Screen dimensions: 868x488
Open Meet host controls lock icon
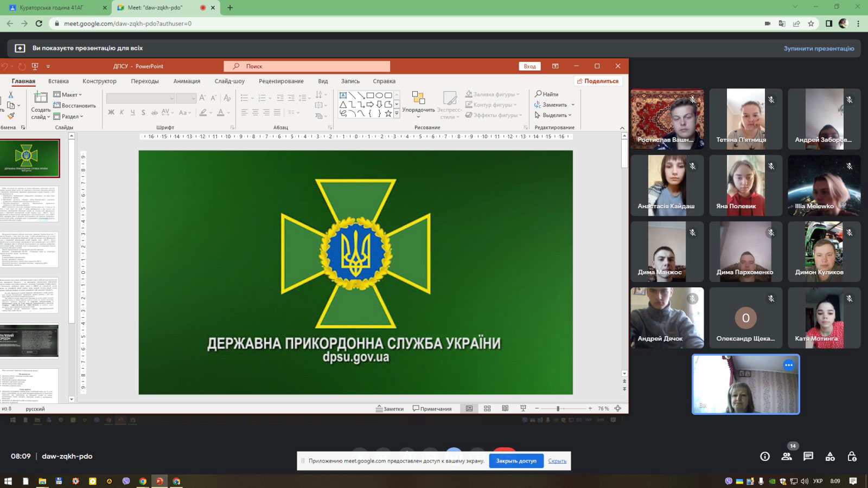click(852, 457)
